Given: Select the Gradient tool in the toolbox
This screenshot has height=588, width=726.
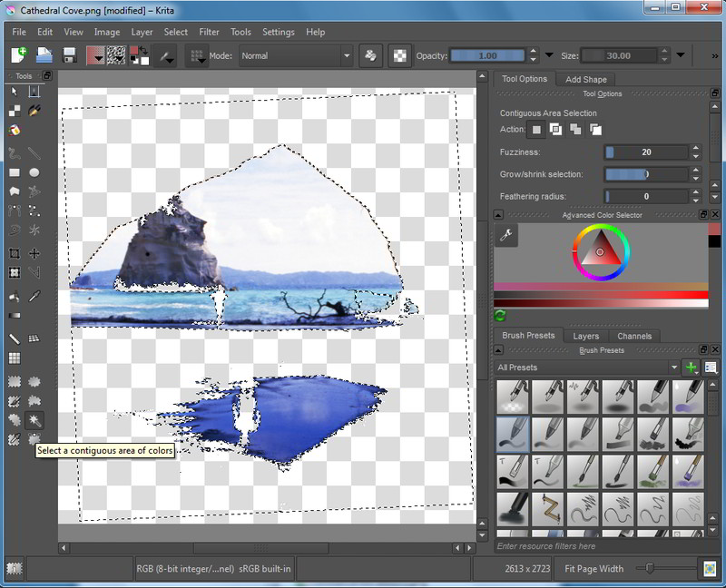Looking at the screenshot, I should [x=13, y=314].
